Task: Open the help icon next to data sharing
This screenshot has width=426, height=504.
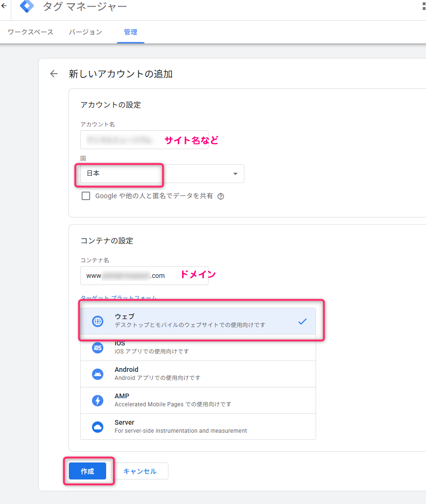Action: click(220, 196)
